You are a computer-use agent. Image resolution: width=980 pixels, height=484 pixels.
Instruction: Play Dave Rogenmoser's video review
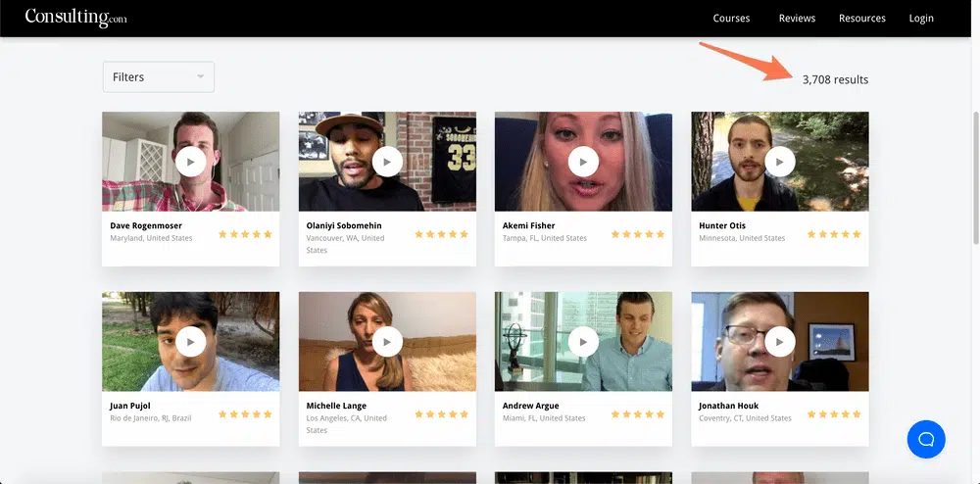(191, 162)
